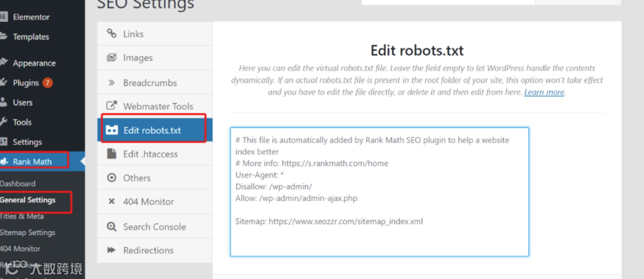Click the 'User-Agent: *' line
The width and height of the screenshot is (644, 279).
[x=260, y=175]
